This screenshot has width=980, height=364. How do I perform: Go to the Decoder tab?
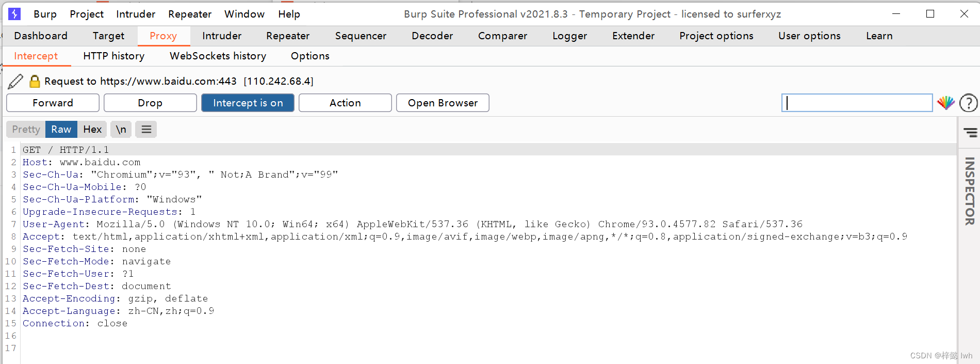(432, 36)
